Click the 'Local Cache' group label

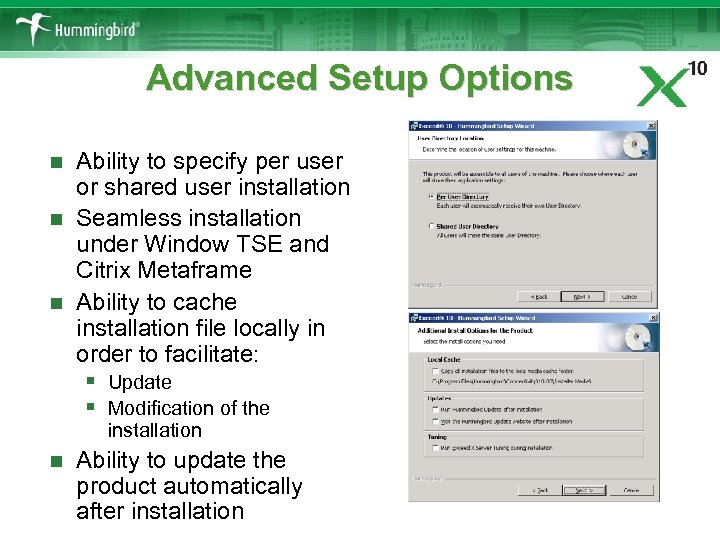444,360
